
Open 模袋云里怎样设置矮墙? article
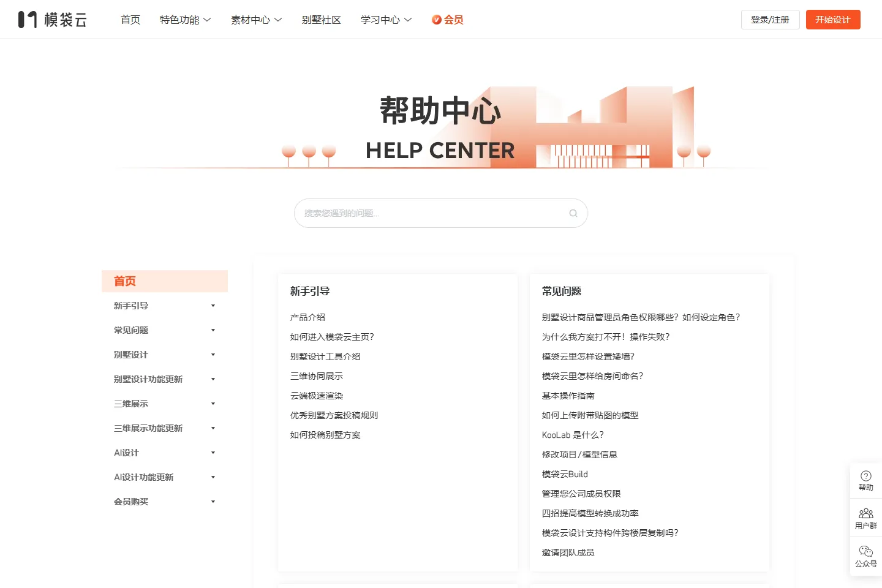click(x=588, y=356)
